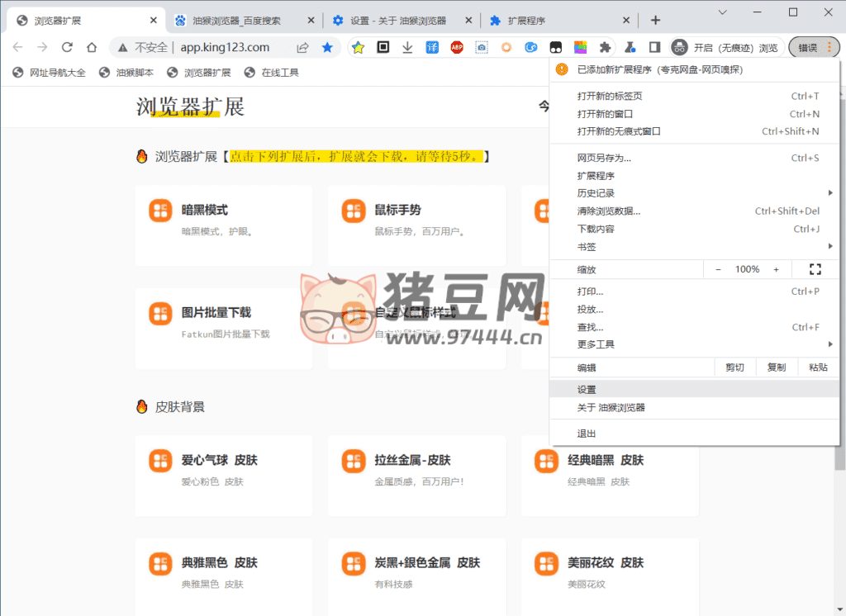Go to home page via house icon
Viewport: 846px width, 616px height.
click(92, 47)
